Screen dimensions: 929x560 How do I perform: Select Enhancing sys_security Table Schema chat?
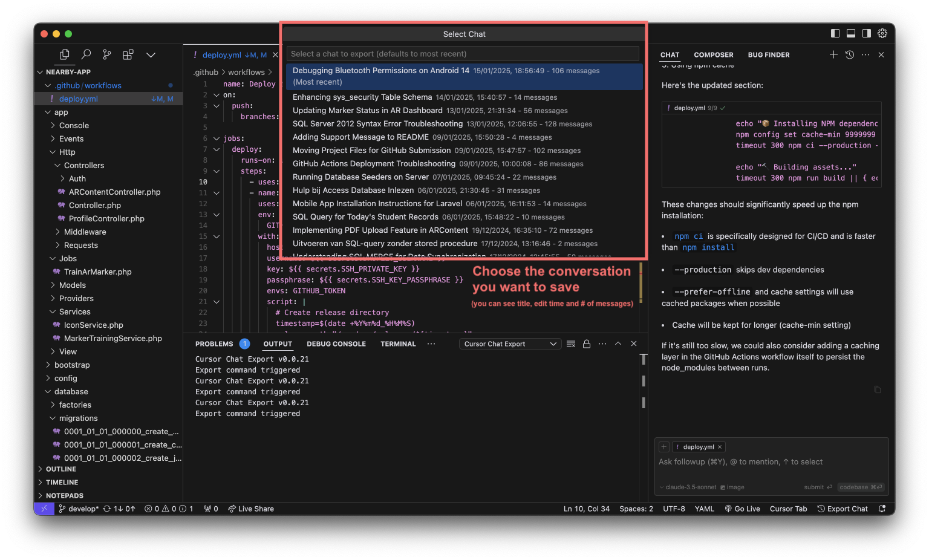pyautogui.click(x=464, y=97)
